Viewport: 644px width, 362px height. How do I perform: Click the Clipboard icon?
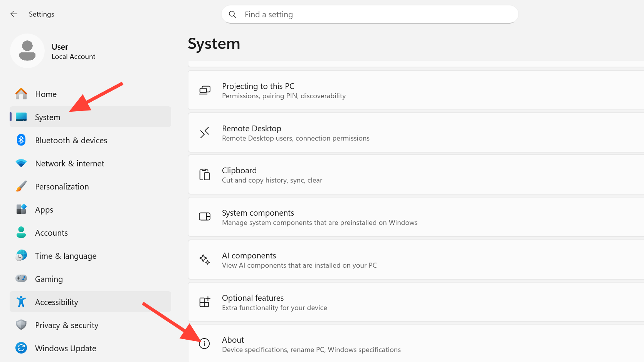[204, 175]
